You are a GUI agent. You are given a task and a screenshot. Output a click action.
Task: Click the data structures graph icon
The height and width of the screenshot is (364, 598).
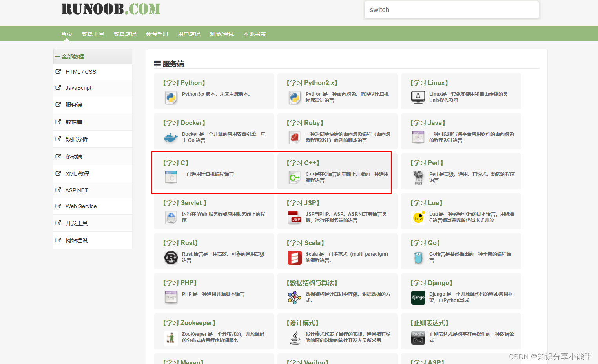(x=295, y=298)
